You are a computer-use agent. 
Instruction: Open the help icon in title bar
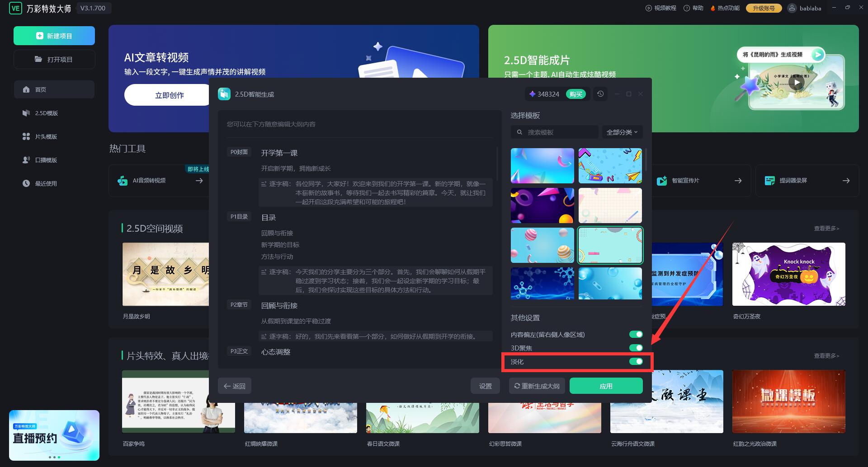[687, 8]
